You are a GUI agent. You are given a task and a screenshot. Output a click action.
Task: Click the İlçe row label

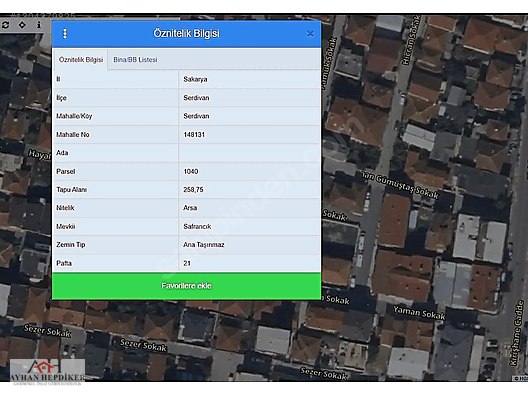coord(61,98)
